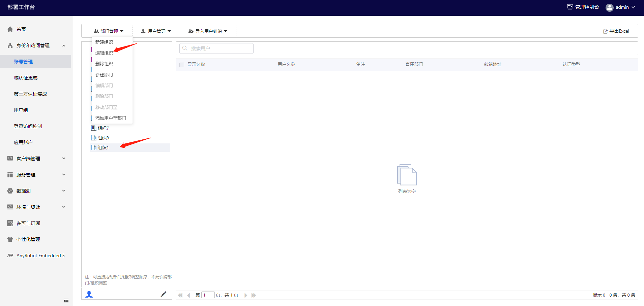
Task: Click the 导出Excel export icon
Action: (x=605, y=31)
